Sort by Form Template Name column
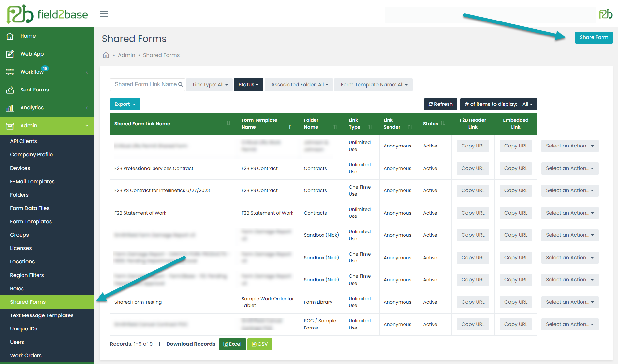Image resolution: width=618 pixels, height=364 pixels. point(291,127)
